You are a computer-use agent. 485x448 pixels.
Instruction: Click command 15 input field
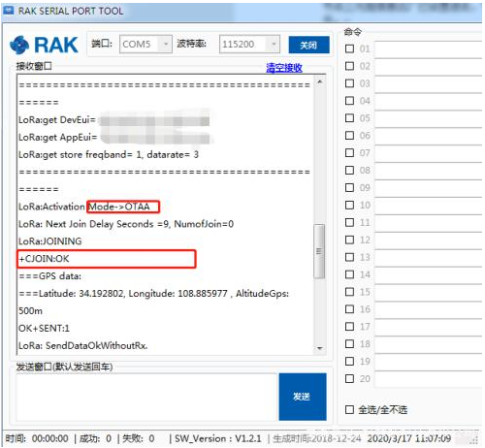tap(429, 293)
